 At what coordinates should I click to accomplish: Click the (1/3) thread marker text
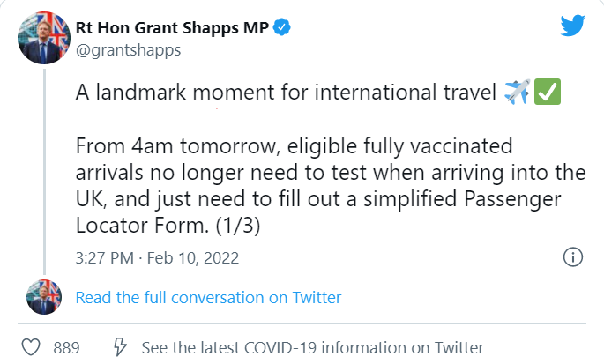tap(238, 226)
